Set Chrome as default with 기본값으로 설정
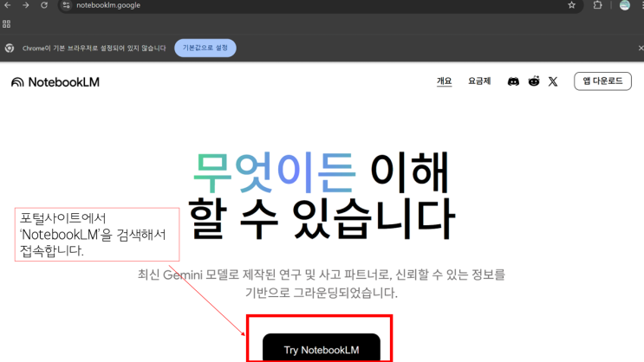Viewport: 644px width, 362px height. click(205, 48)
